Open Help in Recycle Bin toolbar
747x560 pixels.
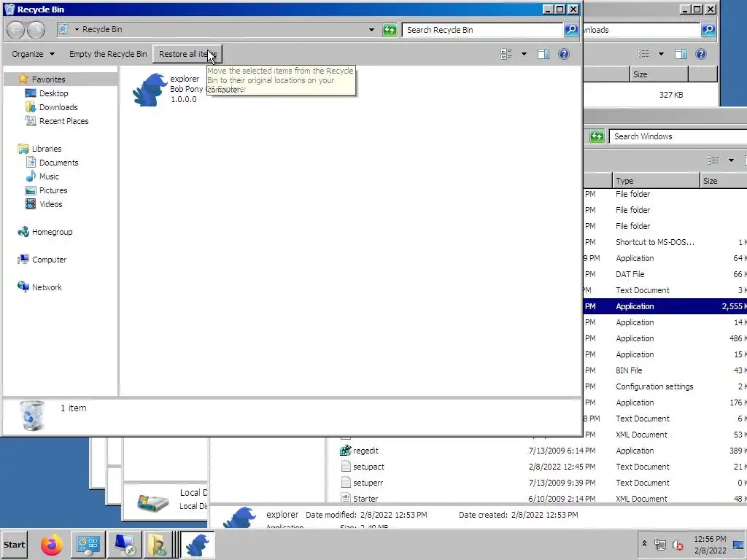click(x=564, y=54)
